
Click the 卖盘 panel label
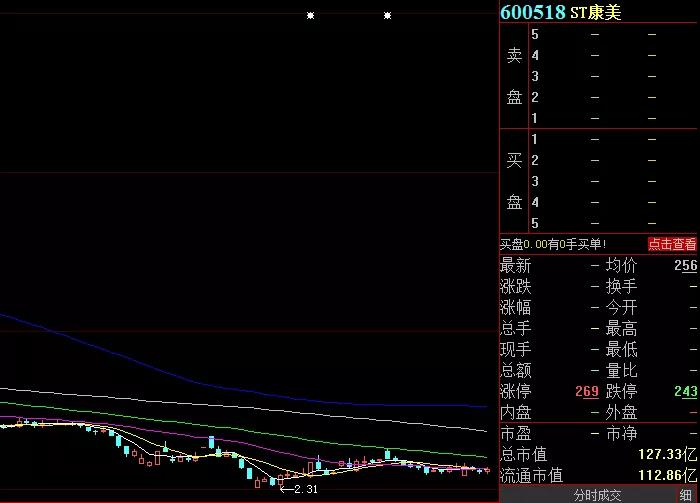pos(514,76)
